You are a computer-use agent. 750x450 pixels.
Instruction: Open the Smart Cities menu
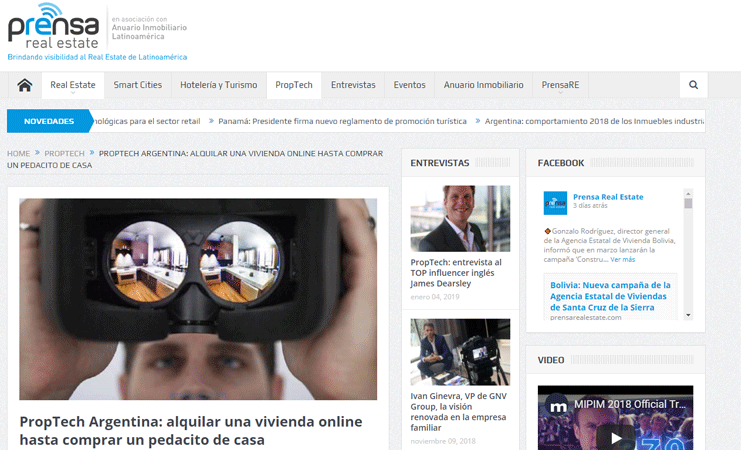138,86
